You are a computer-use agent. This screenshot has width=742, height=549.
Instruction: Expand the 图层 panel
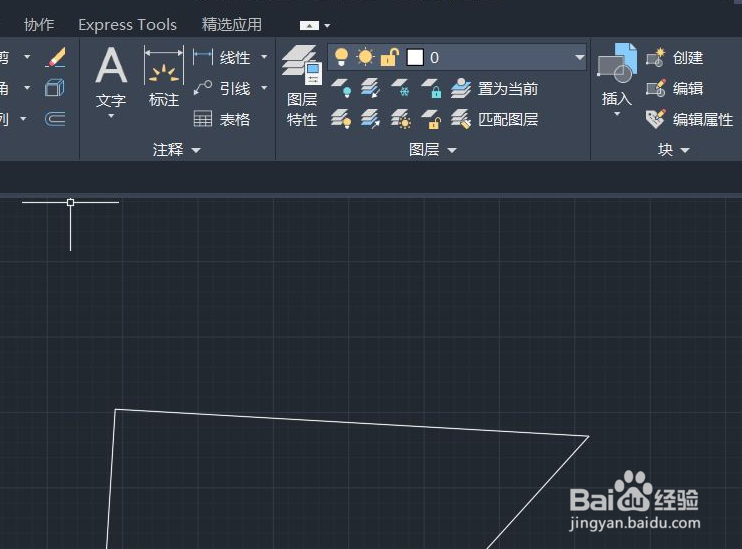click(433, 150)
